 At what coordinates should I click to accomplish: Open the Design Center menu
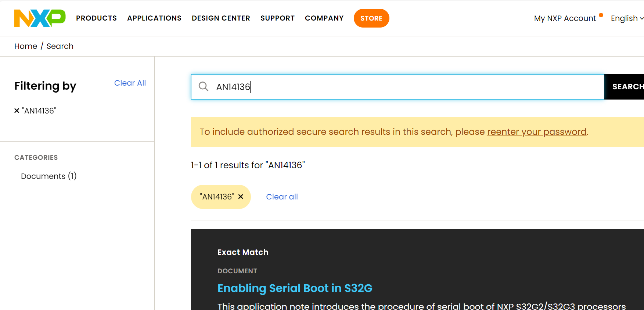(x=221, y=18)
